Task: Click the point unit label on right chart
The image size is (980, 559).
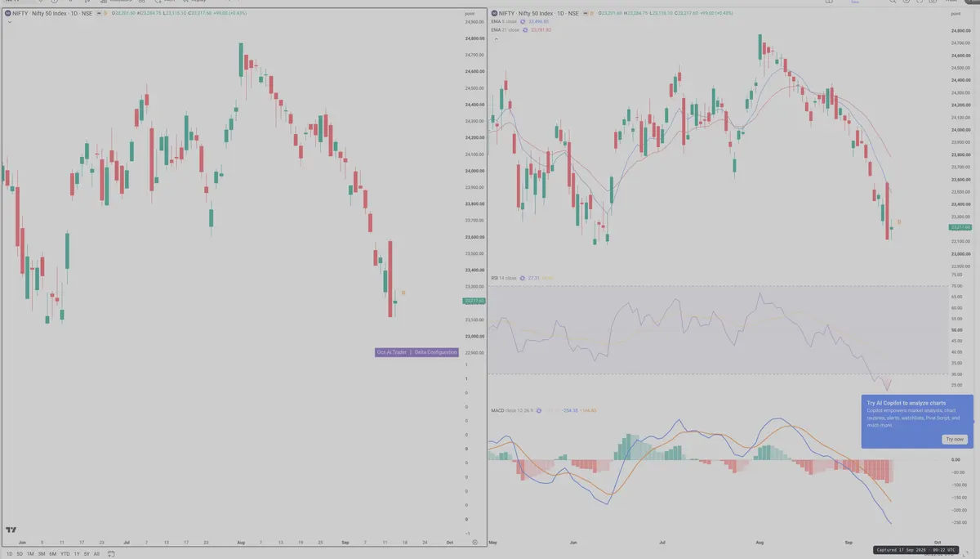Action: point(956,14)
